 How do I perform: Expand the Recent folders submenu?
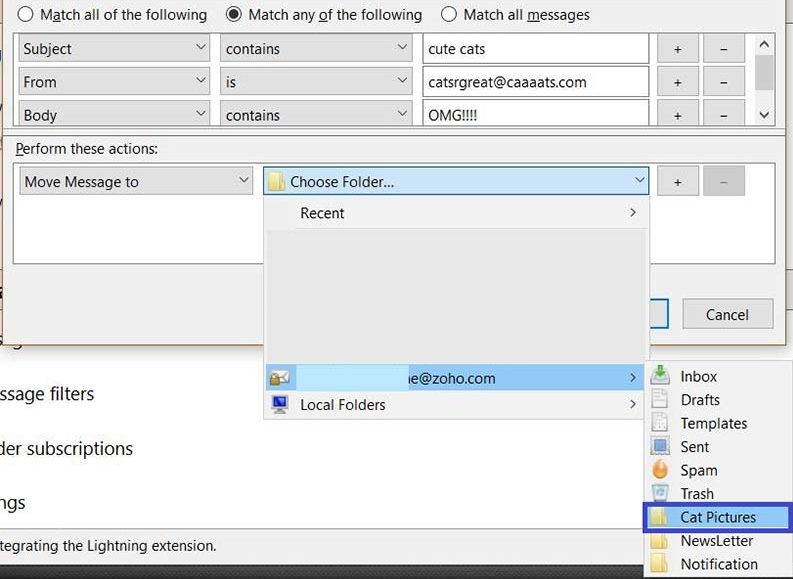tap(455, 213)
